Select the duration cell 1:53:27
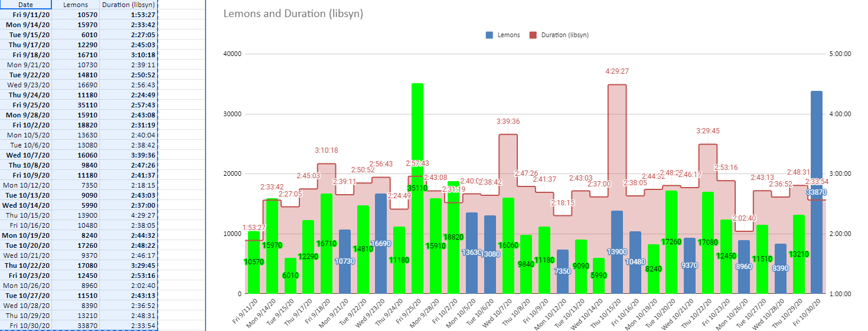868x331 pixels. (x=128, y=15)
